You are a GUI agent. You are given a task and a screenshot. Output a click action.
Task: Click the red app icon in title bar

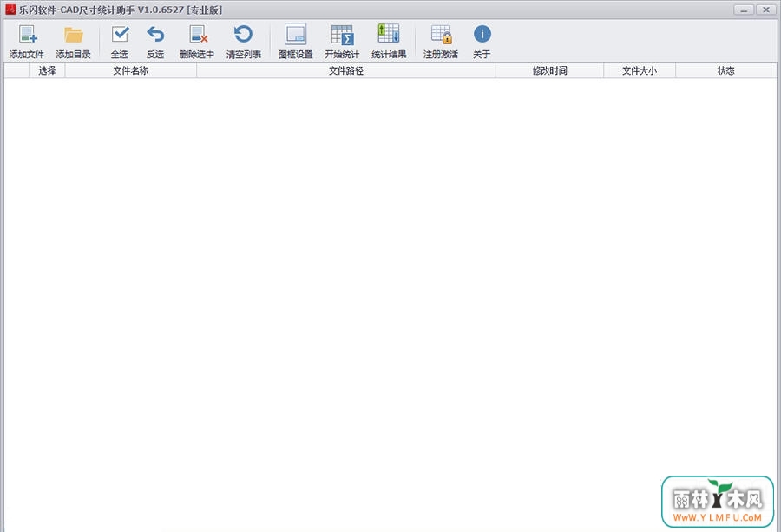coord(10,10)
